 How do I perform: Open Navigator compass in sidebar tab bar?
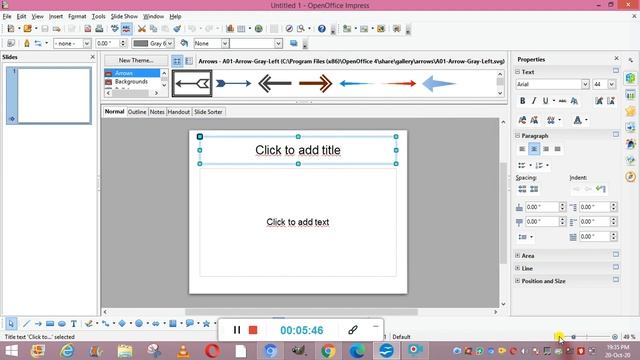point(631,176)
